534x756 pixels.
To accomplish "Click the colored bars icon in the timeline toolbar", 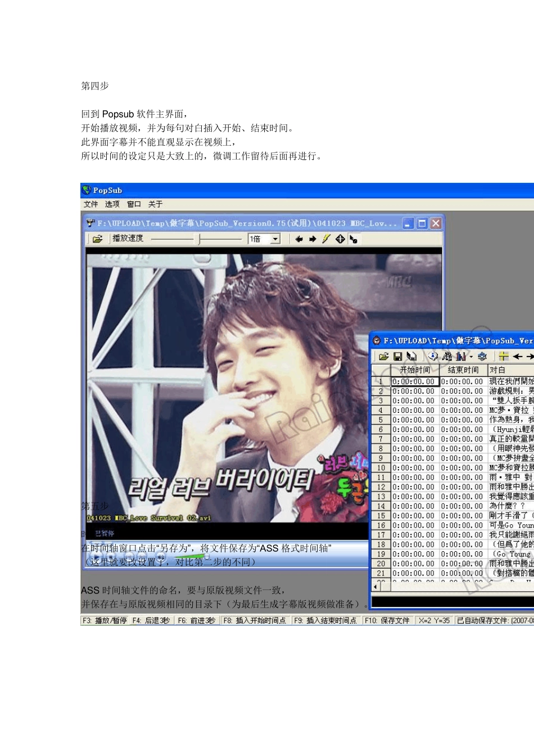I will [461, 356].
